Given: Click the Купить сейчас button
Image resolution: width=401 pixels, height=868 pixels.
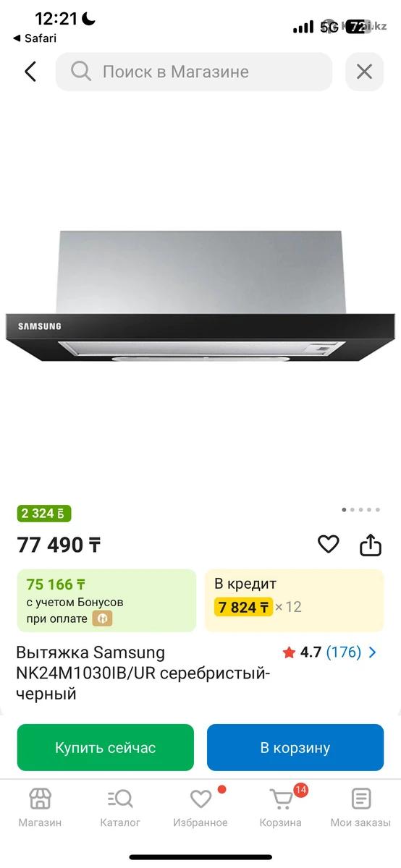Looking at the screenshot, I should pos(106,748).
